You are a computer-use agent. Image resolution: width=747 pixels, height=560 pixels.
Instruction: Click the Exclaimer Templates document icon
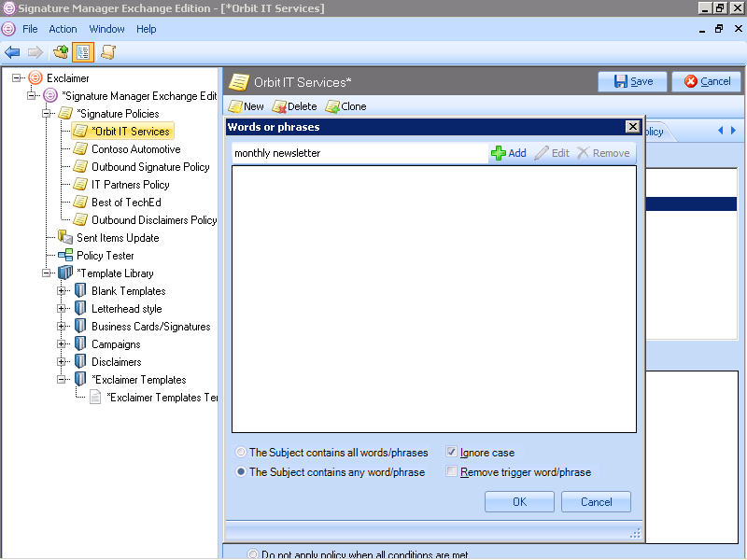[95, 397]
